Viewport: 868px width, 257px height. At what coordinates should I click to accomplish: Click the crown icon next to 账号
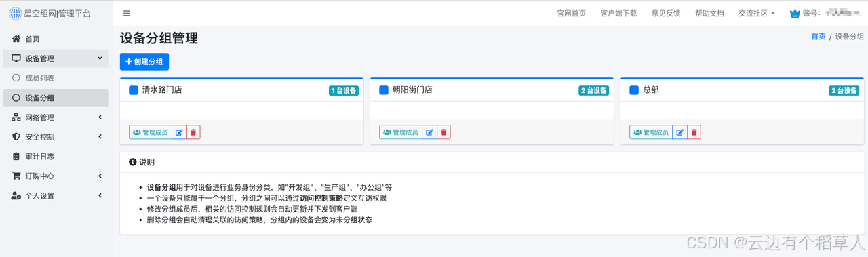[795, 13]
